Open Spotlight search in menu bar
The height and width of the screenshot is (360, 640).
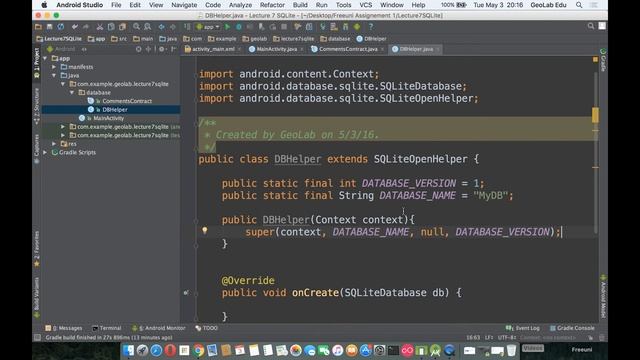pos(579,5)
